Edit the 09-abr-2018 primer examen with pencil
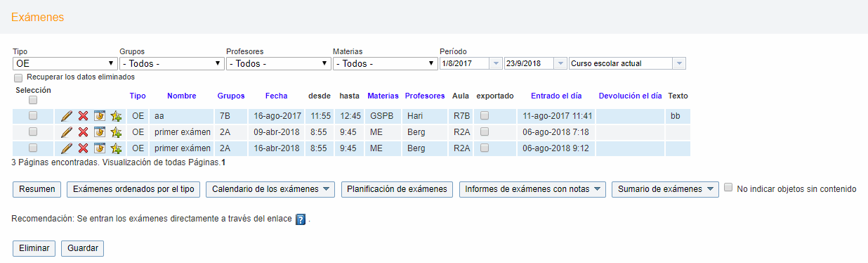 click(x=67, y=132)
